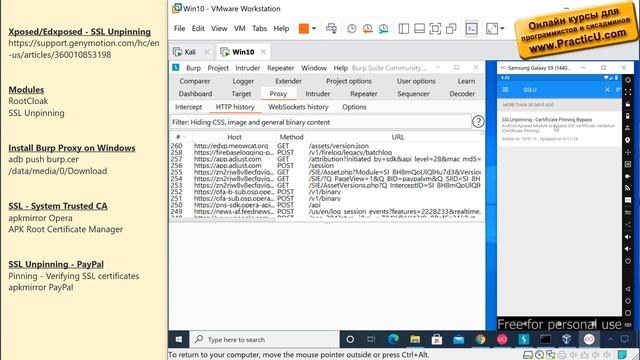Open VMware Tabs menu

click(x=259, y=29)
